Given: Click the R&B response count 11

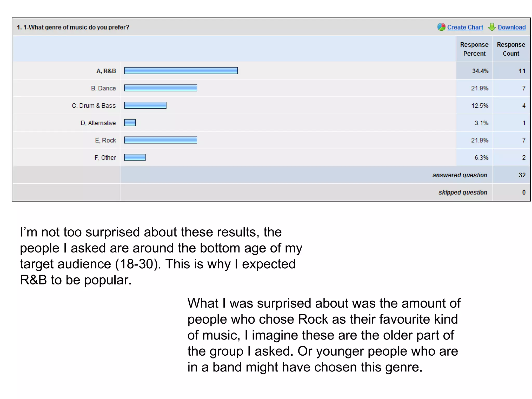Looking at the screenshot, I should pos(522,71).
